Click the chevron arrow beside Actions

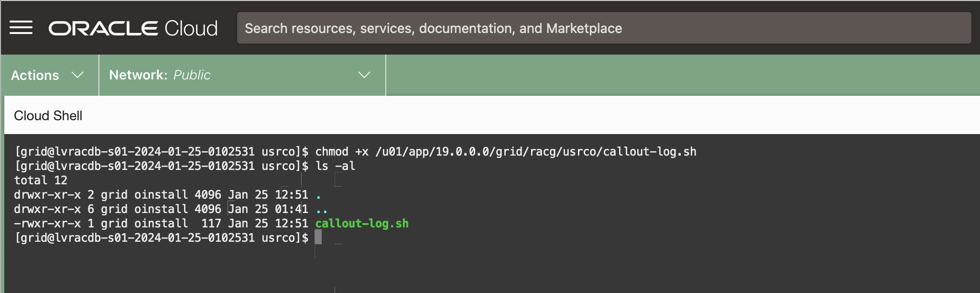pyautogui.click(x=77, y=75)
